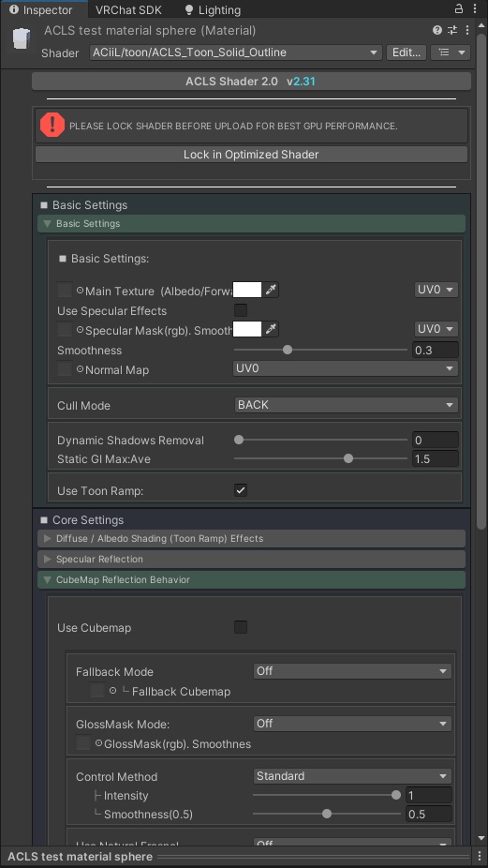
Task: Open the Cull Mode BACK dropdown
Action: [346, 405]
